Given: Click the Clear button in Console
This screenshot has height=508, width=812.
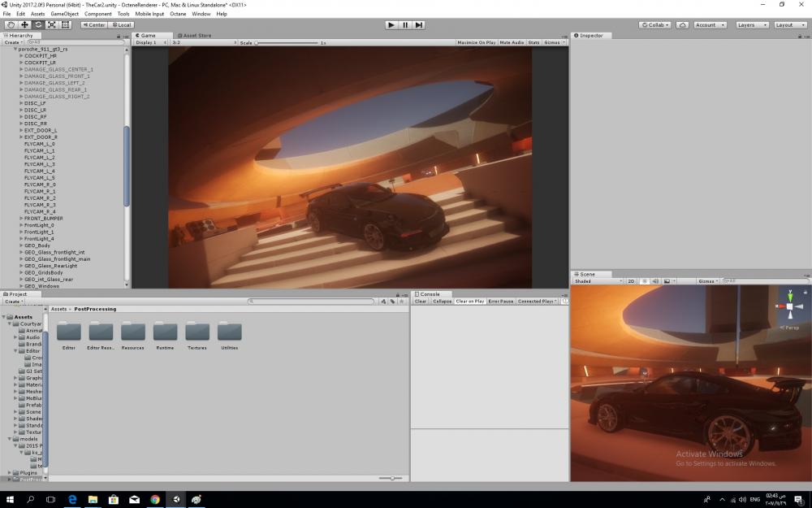Looking at the screenshot, I should click(421, 301).
